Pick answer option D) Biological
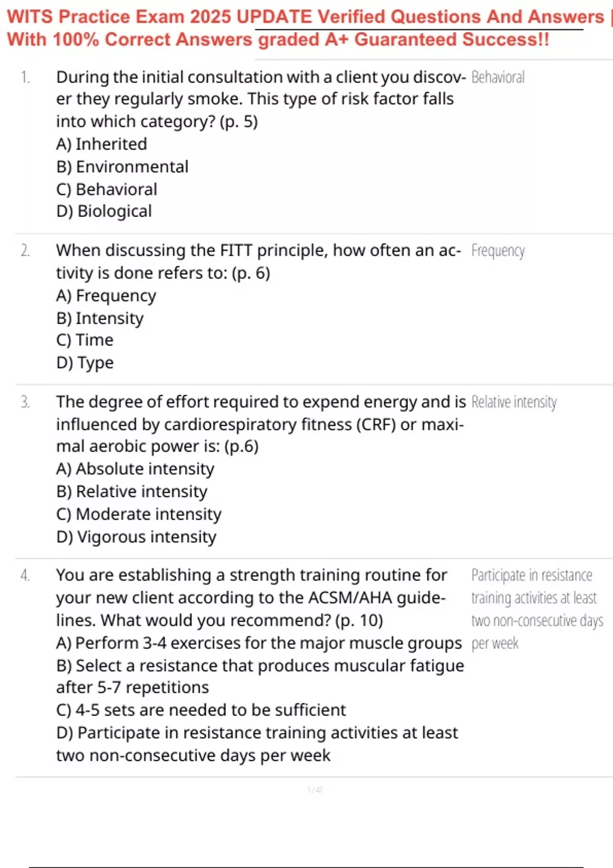Image resolution: width=613 pixels, height=868 pixels. [104, 211]
